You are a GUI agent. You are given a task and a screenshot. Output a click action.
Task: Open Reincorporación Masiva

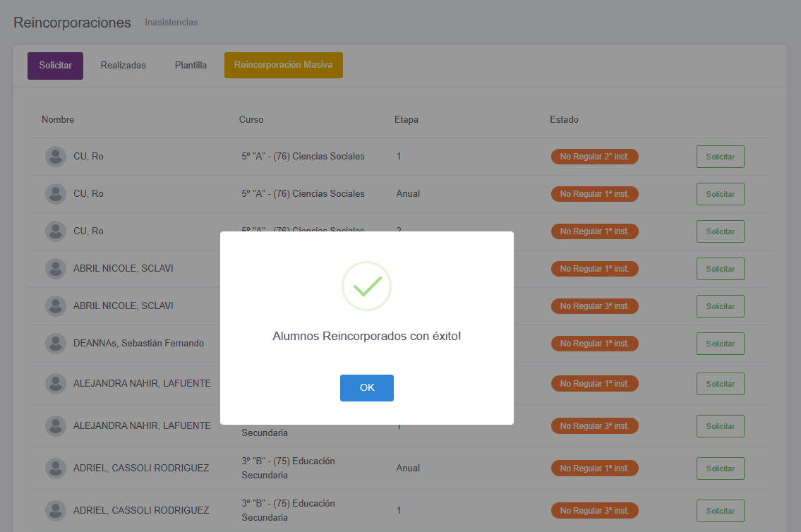[x=284, y=65]
